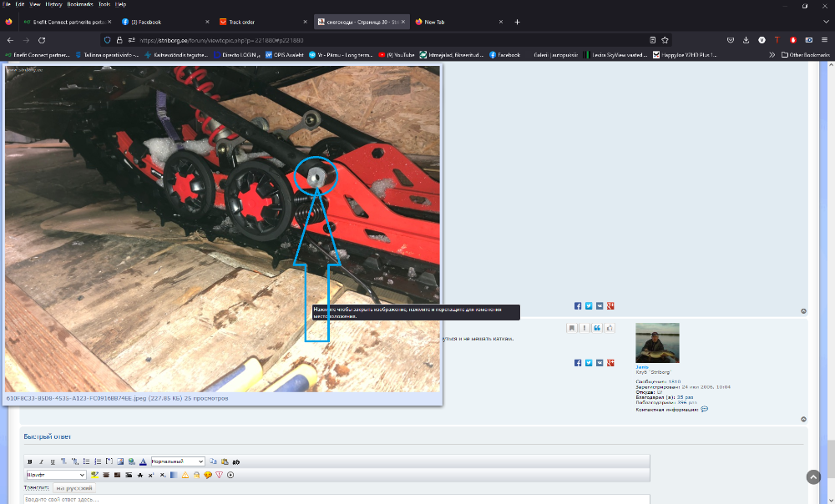The width and height of the screenshot is (835, 504).
Task: Open the History menu
Action: (53, 4)
